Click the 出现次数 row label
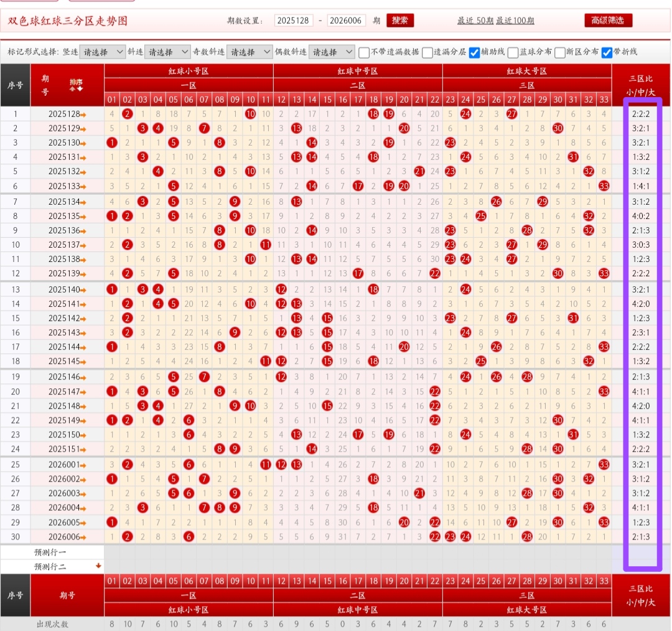The image size is (672, 631). pos(52,624)
